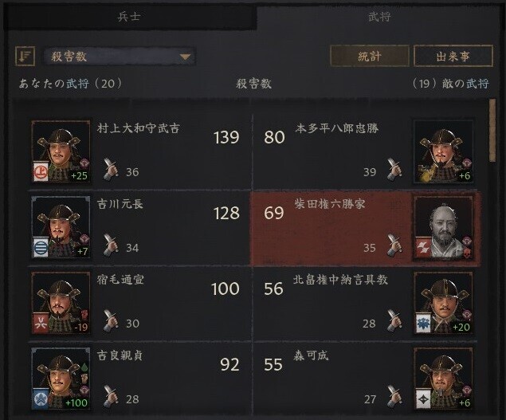Click 森可成's white cross clan crest
This screenshot has width=506, height=420.
pyautogui.click(x=423, y=399)
